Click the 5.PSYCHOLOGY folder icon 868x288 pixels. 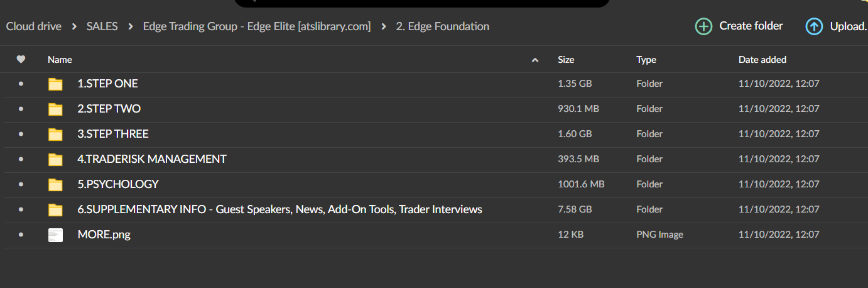56,185
